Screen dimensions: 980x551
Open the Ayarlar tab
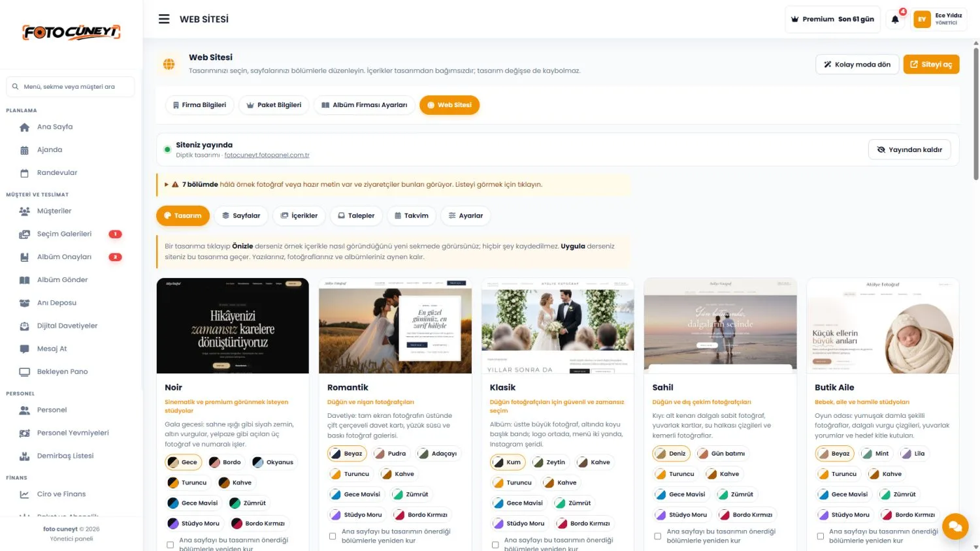[465, 215]
